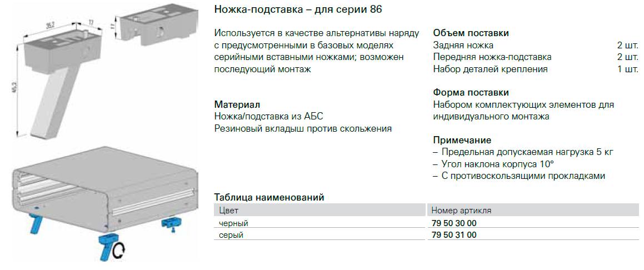Screen dimensions: 644x270
Task: Select the 'серый' color row
Action: click(231, 235)
